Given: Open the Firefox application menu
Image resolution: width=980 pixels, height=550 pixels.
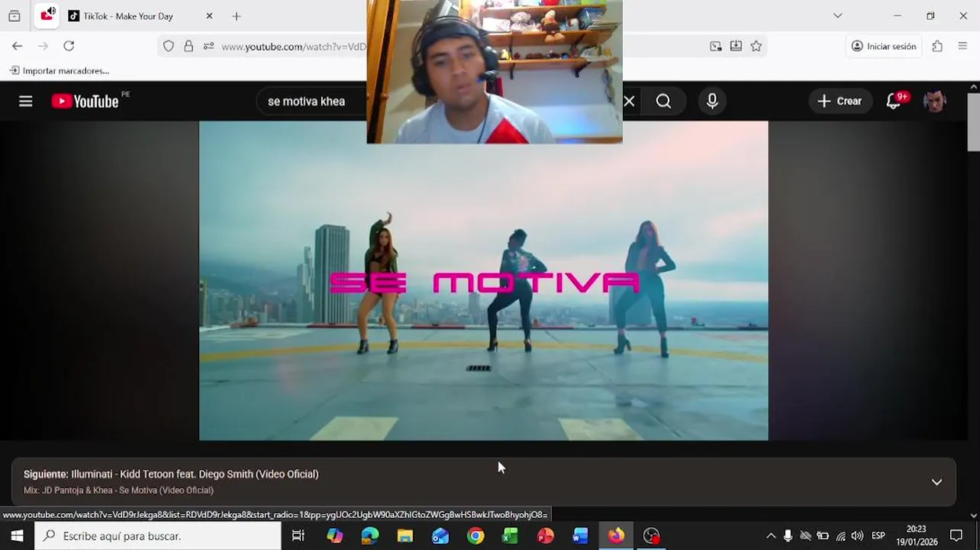Looking at the screenshot, I should (962, 46).
